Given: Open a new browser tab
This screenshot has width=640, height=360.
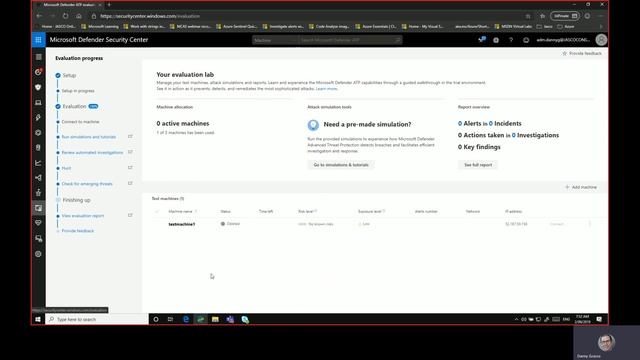Looking at the screenshot, I should coord(109,4).
